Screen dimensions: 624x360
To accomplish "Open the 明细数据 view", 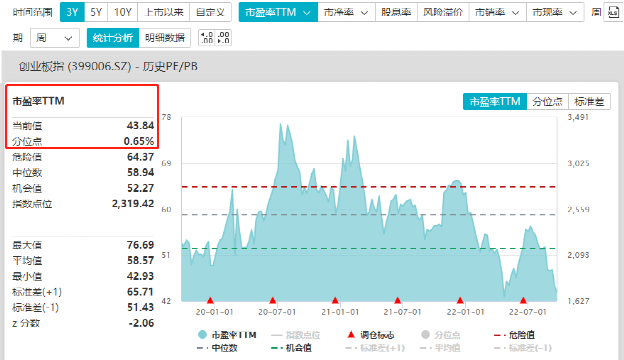I will [x=165, y=38].
